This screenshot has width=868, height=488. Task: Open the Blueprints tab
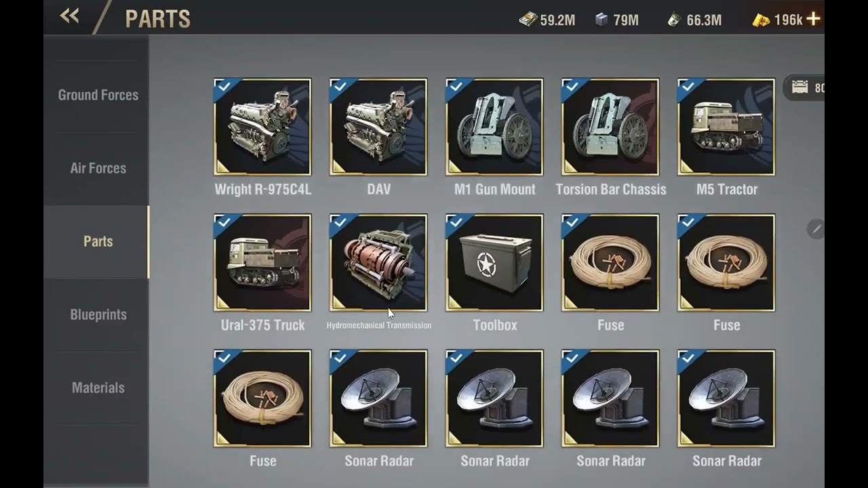click(98, 314)
